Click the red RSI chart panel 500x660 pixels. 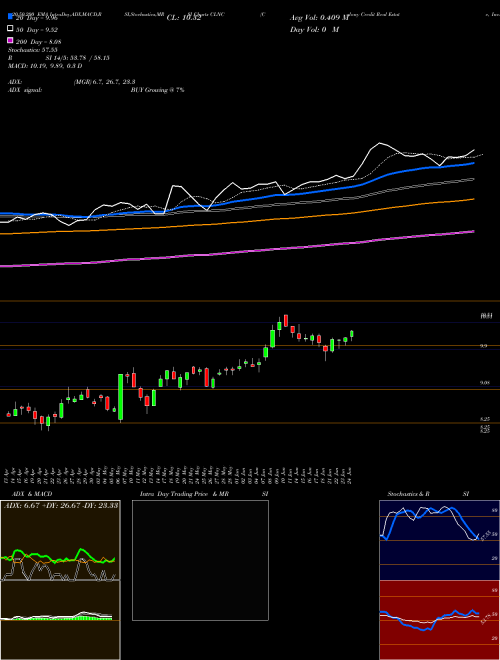[439, 620]
